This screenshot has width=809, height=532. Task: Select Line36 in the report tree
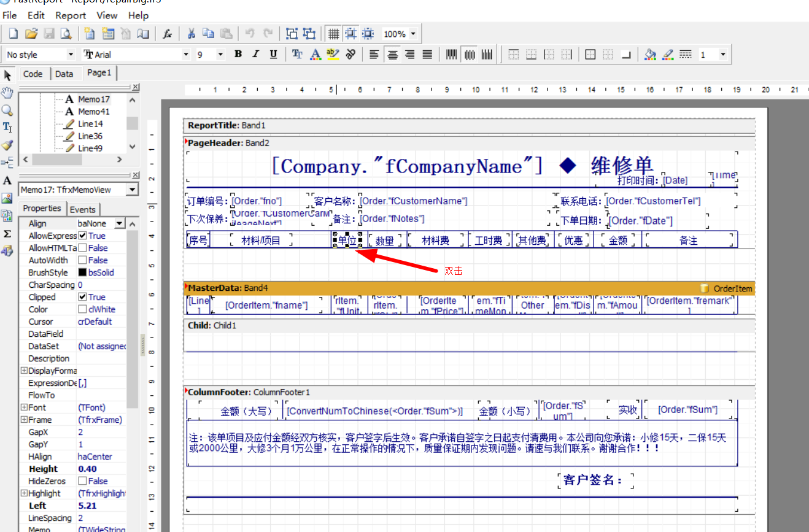click(90, 136)
